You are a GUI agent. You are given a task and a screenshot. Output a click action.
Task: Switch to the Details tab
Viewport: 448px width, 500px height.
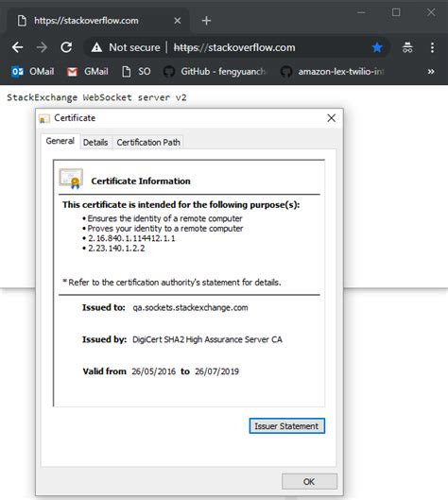tap(95, 142)
